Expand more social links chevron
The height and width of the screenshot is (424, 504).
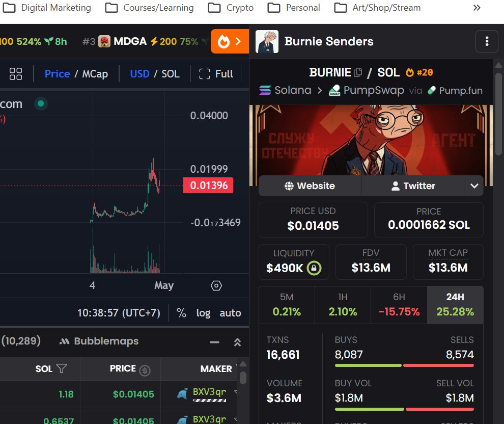click(x=474, y=185)
